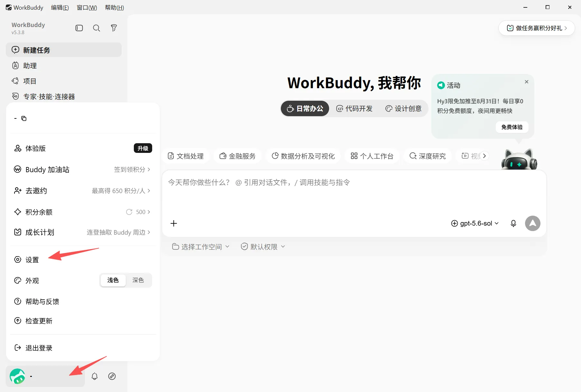Close the 活动 activity popup
Image resolution: width=581 pixels, height=392 pixels.
tap(527, 82)
